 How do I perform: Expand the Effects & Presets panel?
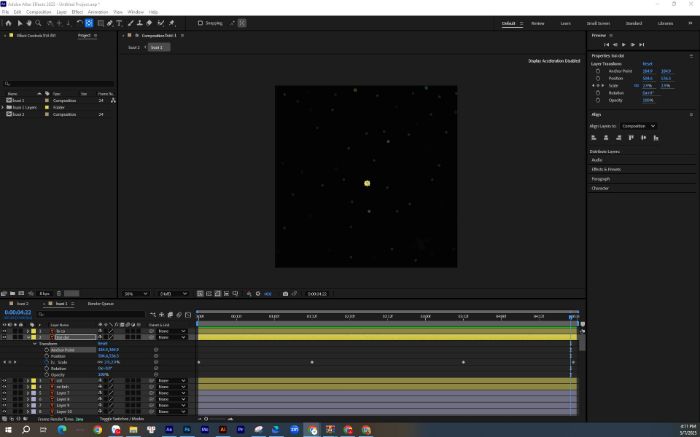606,169
